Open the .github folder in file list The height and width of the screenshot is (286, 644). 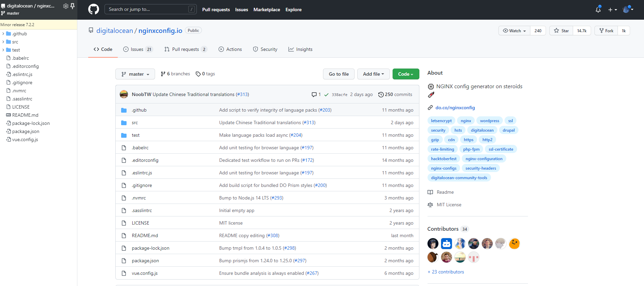[139, 110]
